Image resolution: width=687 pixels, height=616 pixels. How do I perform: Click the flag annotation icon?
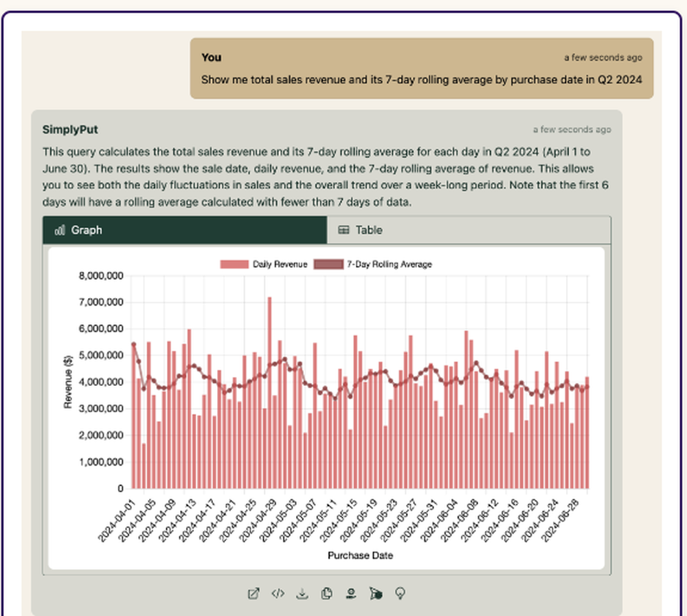(375, 593)
